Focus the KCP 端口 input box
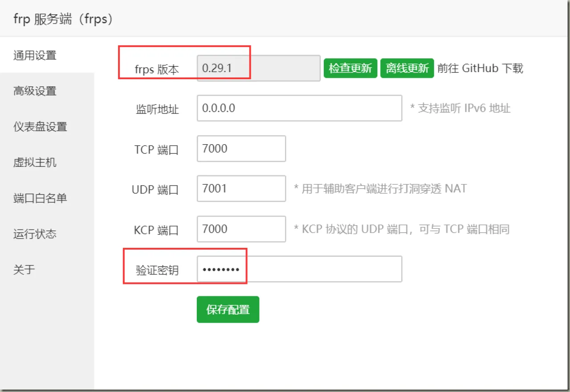The height and width of the screenshot is (392, 570). [241, 229]
